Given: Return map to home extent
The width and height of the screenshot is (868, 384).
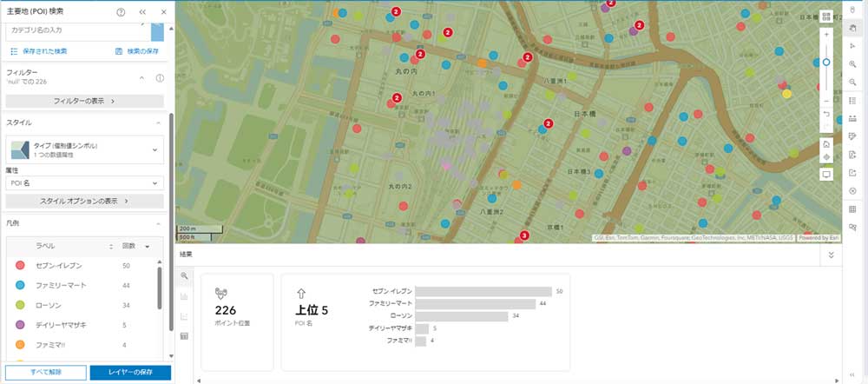Looking at the screenshot, I should coord(825,143).
